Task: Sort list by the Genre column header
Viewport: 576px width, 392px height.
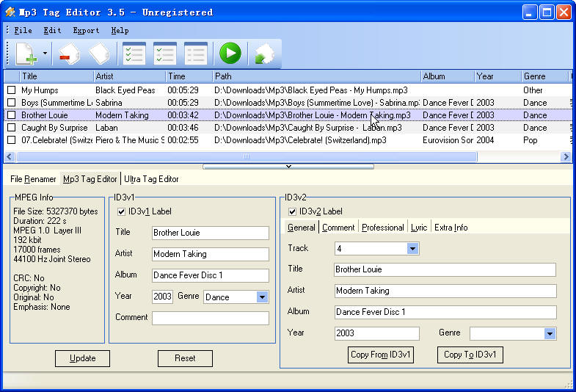Action: tap(545, 76)
